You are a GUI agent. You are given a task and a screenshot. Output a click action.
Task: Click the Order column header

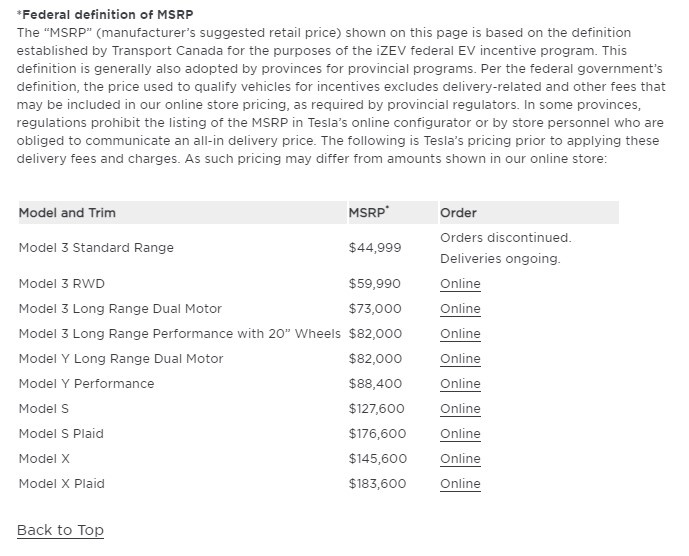458,213
